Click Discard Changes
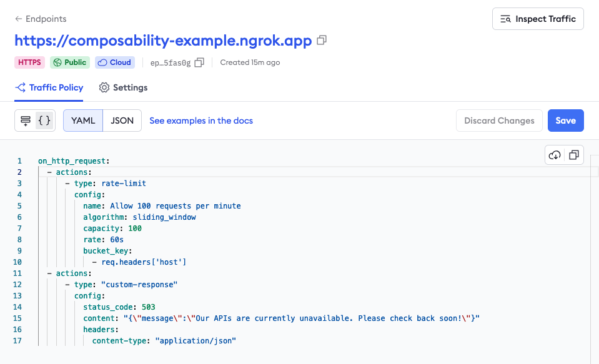The height and width of the screenshot is (364, 599). point(499,121)
